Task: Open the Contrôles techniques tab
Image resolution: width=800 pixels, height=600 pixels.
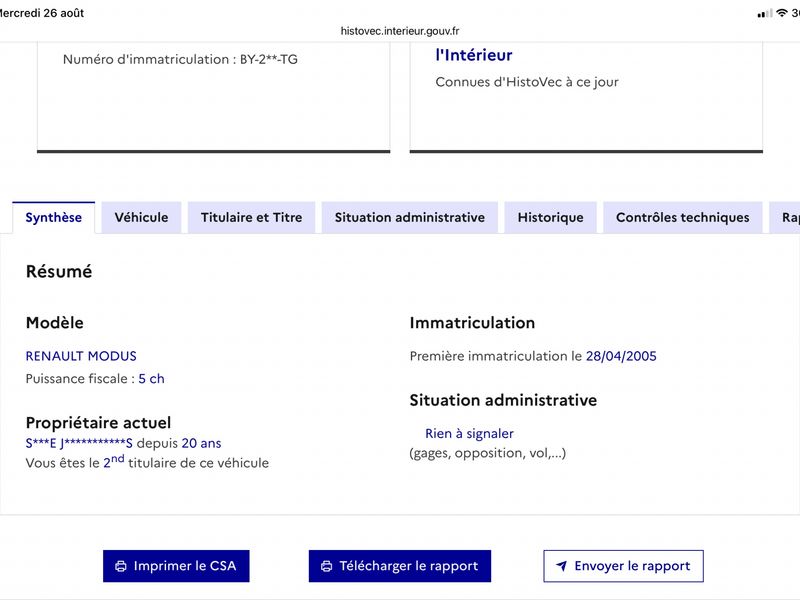Action: point(683,218)
